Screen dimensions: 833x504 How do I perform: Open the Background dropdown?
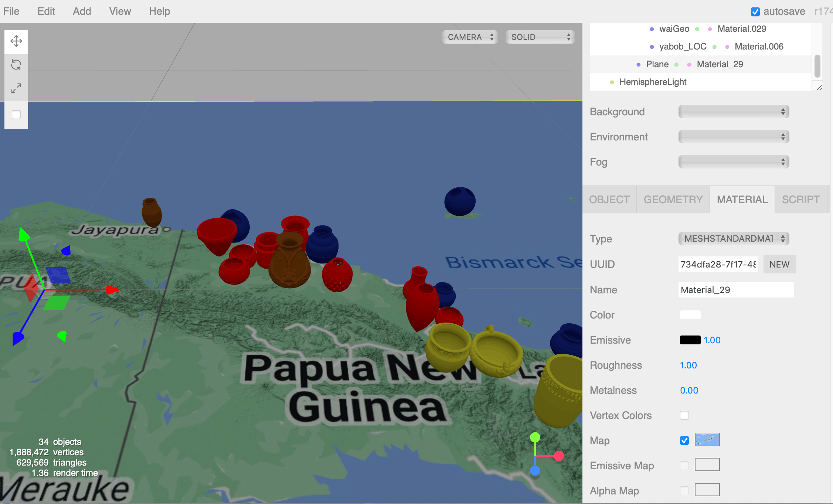point(734,112)
